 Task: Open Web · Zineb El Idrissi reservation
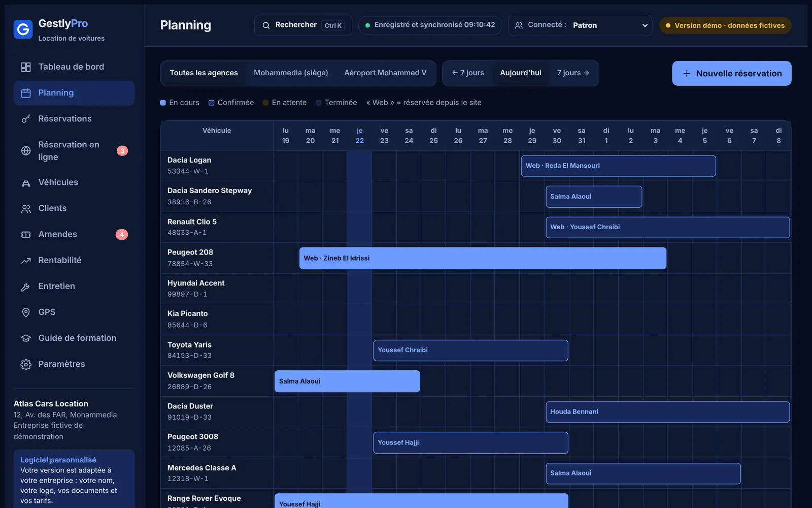pos(483,258)
